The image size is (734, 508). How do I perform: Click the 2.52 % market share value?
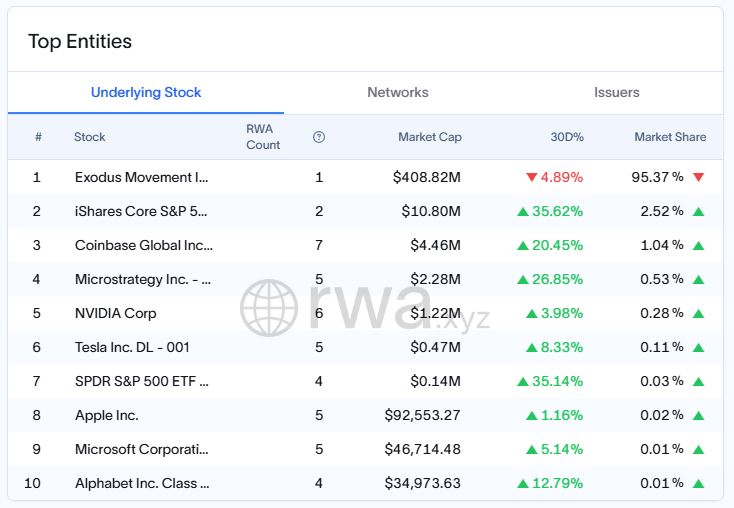[662, 211]
